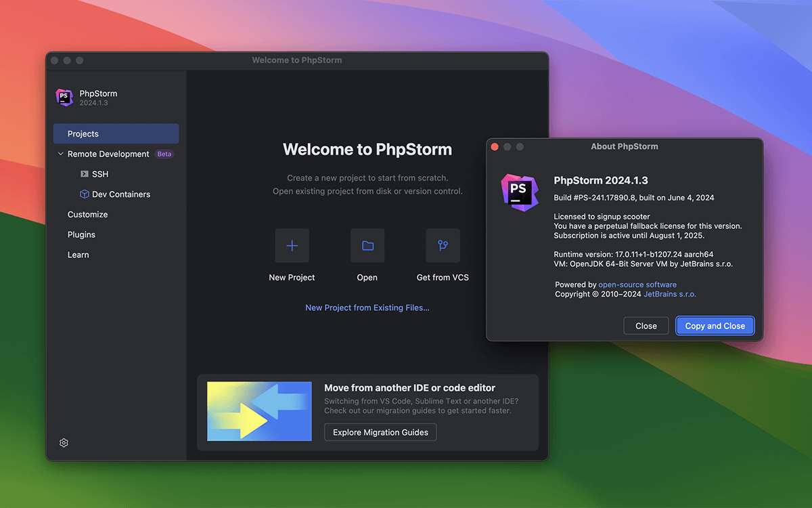Click the PhpStorm 2024.1.3 heading in About
The image size is (812, 508).
pyautogui.click(x=601, y=180)
